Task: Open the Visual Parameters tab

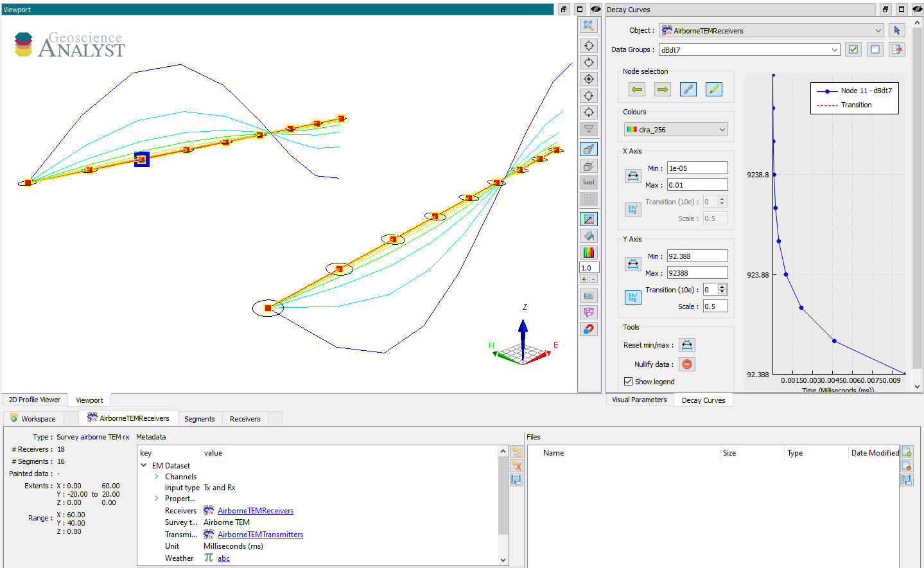Action: click(x=640, y=400)
